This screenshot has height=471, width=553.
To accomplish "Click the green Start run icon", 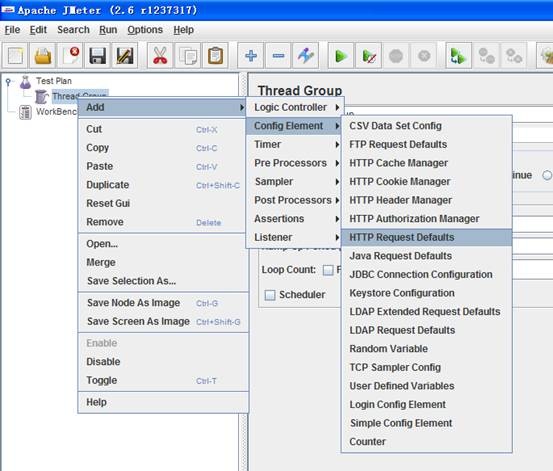I will coord(341,56).
